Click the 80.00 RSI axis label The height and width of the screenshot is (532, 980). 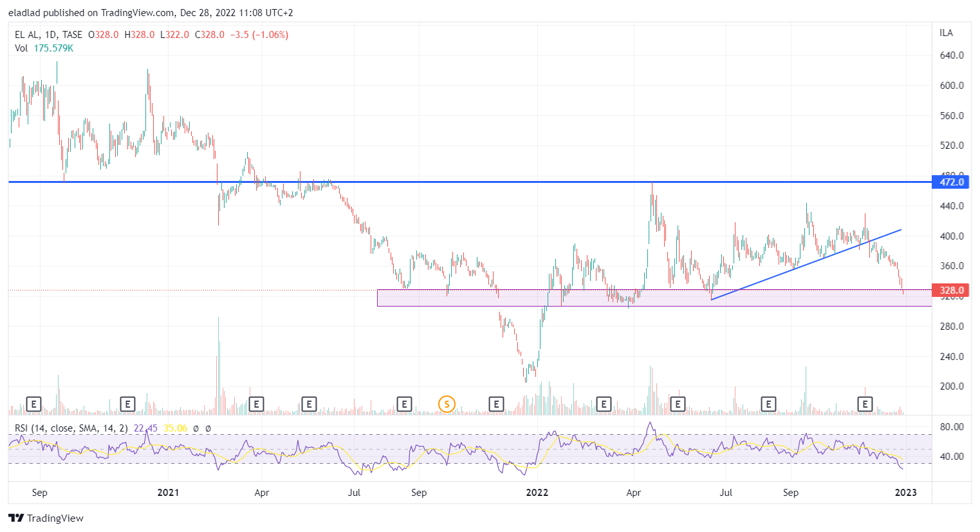pos(952,427)
